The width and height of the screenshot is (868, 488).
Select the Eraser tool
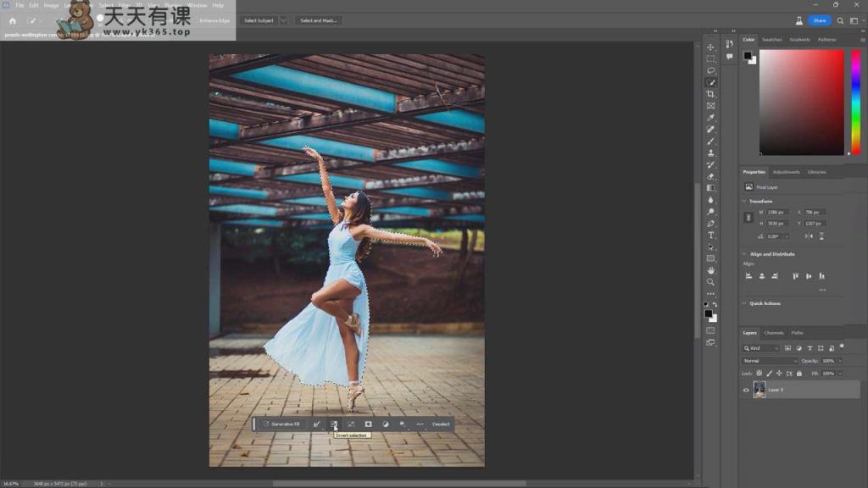point(711,176)
